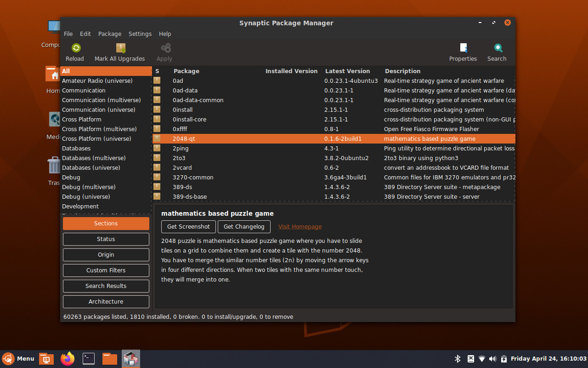The width and height of the screenshot is (588, 368).
Task: Select Cross Platform (universe) section
Action: tap(106, 138)
